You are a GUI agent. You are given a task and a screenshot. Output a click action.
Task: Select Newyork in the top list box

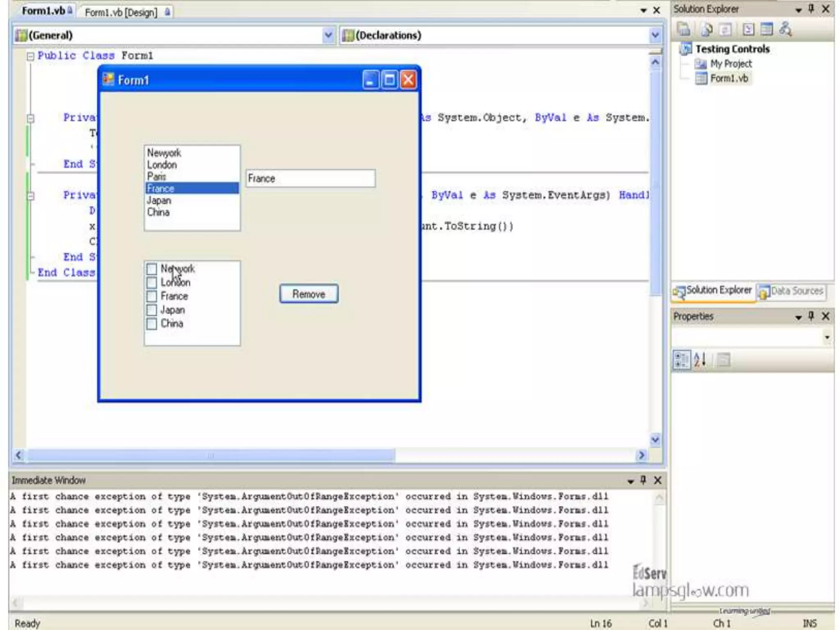pos(192,153)
